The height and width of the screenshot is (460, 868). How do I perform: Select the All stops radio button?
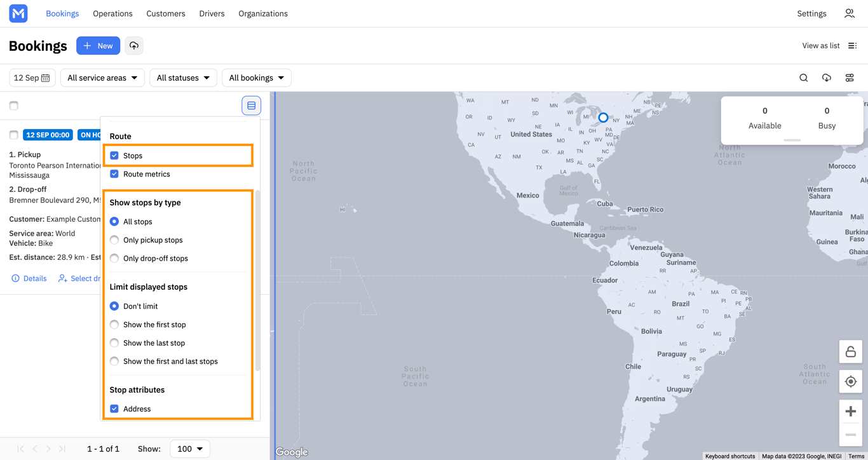point(114,222)
